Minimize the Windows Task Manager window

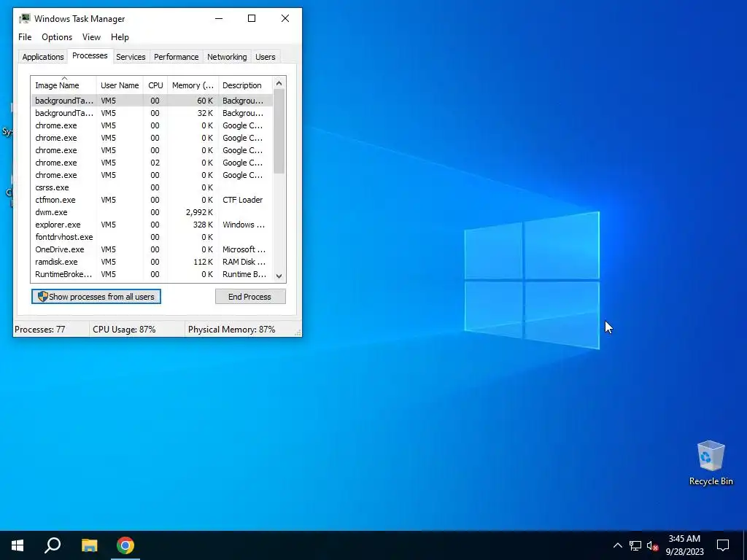coord(219,18)
